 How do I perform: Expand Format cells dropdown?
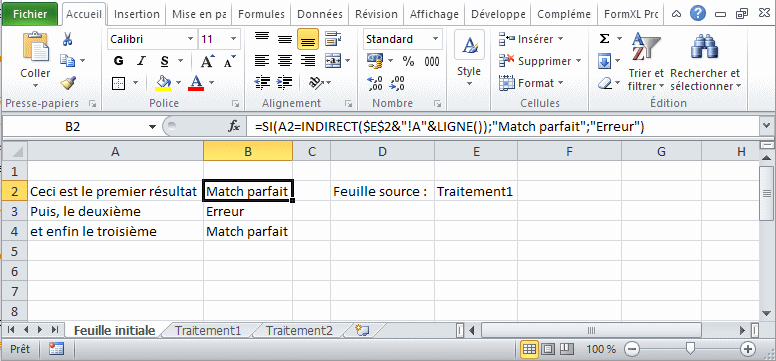561,83
